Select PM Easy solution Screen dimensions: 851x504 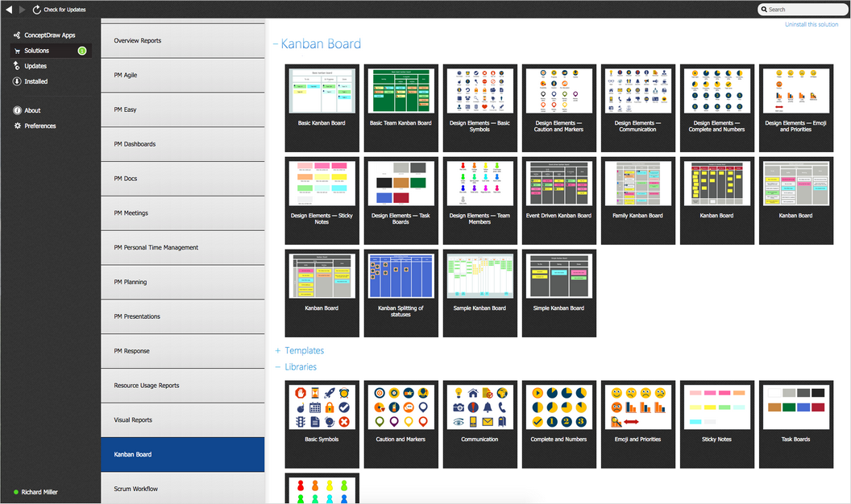pyautogui.click(x=183, y=109)
